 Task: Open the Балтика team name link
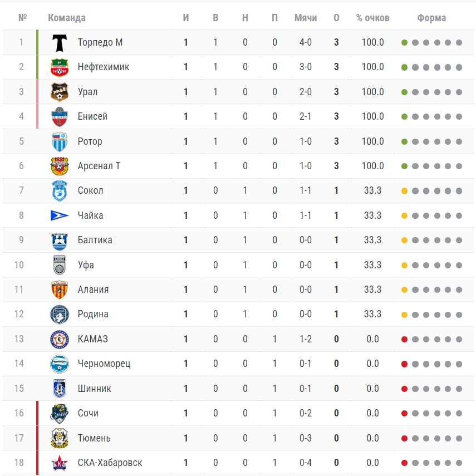[x=95, y=240]
